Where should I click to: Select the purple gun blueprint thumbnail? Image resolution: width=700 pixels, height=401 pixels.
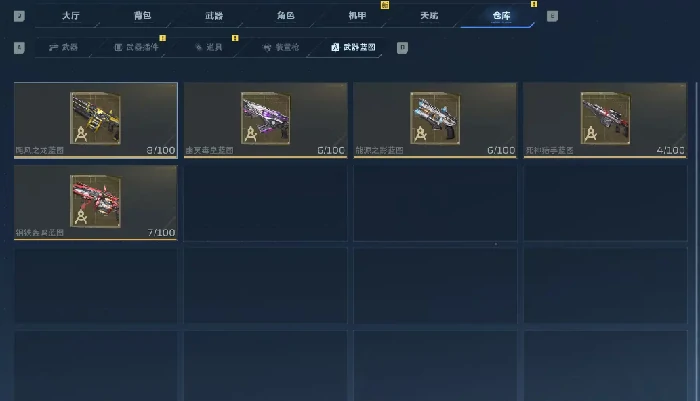click(x=266, y=120)
